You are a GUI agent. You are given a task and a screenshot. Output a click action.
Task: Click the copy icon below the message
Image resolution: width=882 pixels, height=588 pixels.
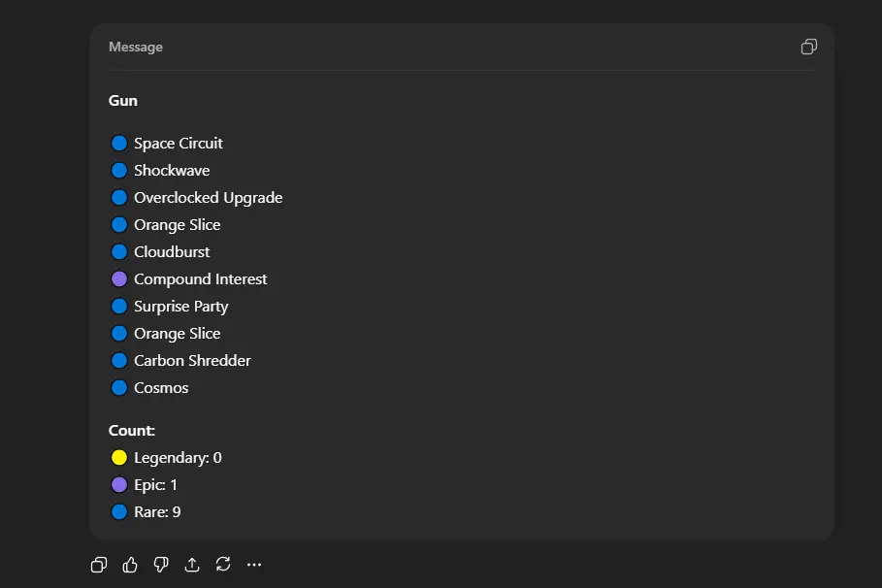(x=99, y=565)
